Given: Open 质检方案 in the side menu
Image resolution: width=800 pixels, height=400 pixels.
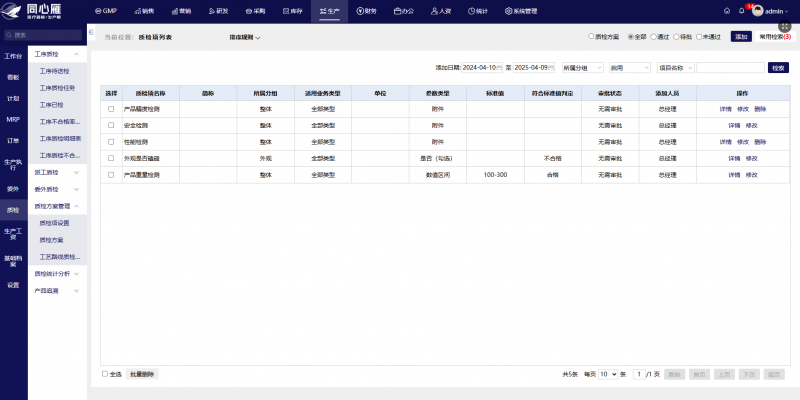Looking at the screenshot, I should (52, 240).
